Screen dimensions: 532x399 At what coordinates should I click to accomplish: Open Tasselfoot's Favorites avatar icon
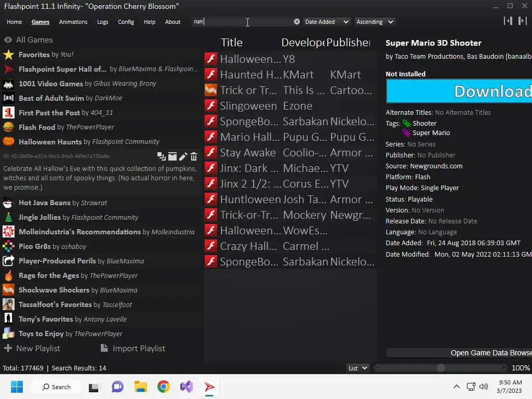point(8,304)
